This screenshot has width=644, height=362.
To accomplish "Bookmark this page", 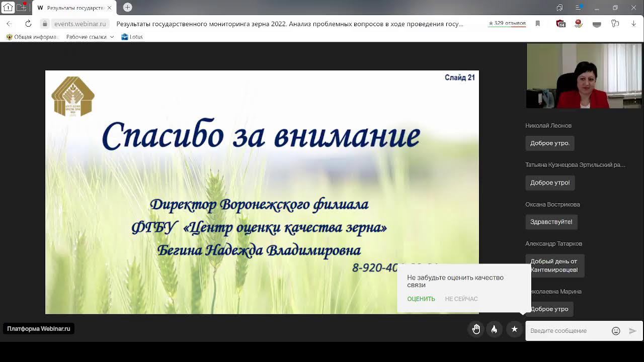I will (x=538, y=24).
